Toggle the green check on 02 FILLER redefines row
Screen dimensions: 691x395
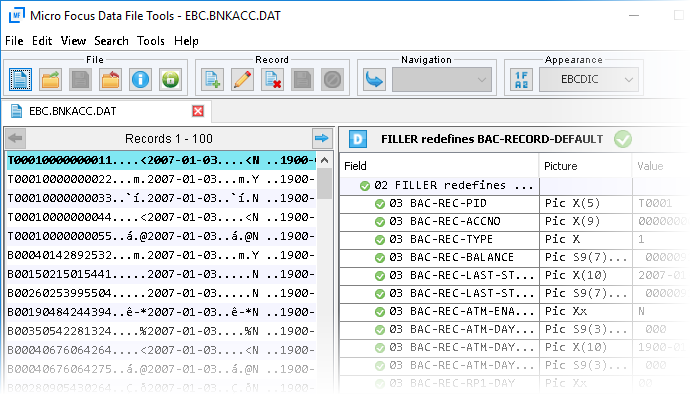pos(364,186)
